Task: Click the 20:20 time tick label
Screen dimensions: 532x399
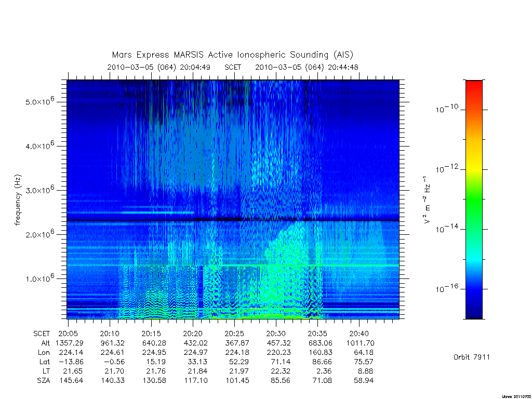Action: (193, 334)
